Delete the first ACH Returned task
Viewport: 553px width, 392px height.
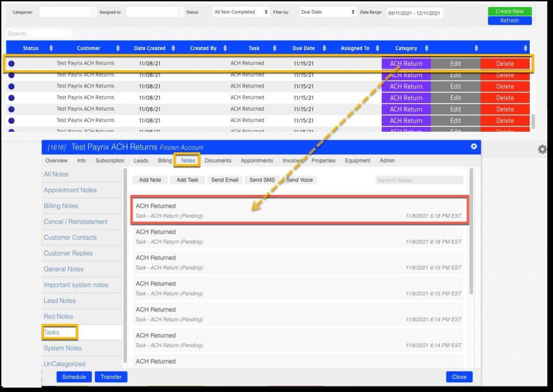pyautogui.click(x=505, y=64)
